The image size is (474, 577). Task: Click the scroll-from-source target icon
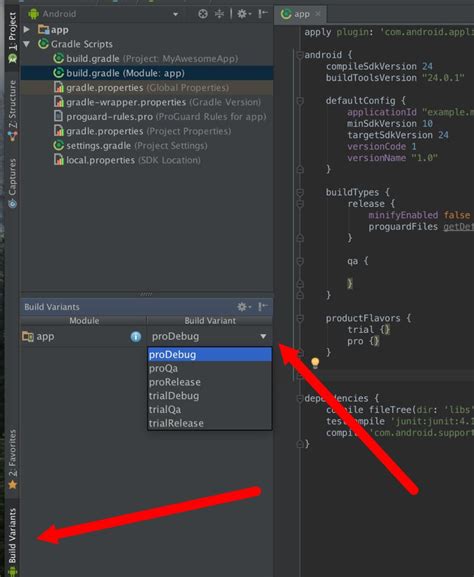point(203,14)
